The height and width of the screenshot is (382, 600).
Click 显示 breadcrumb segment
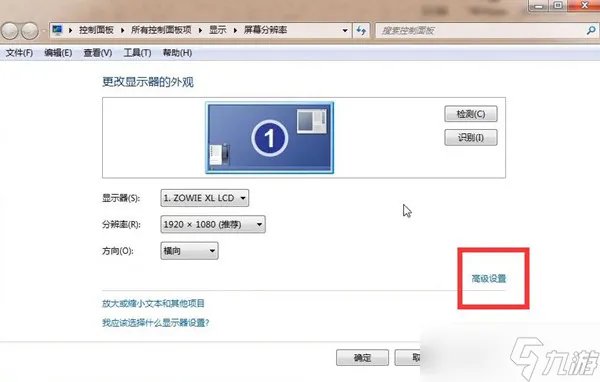point(218,30)
